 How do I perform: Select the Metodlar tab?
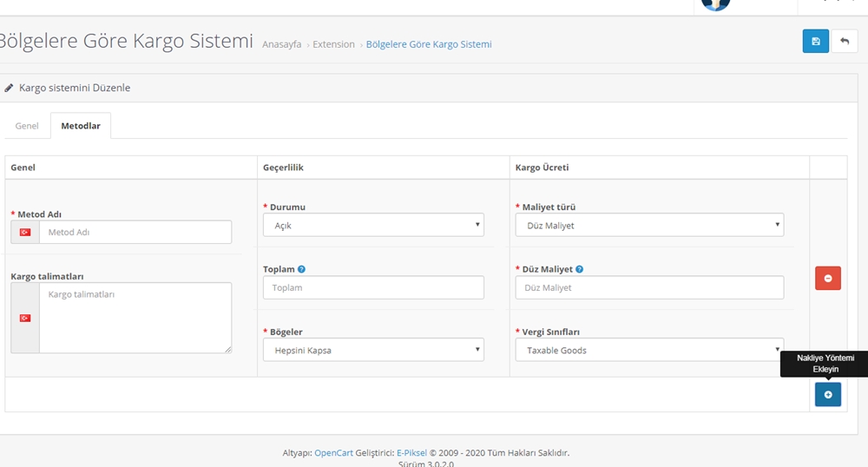pos(81,126)
